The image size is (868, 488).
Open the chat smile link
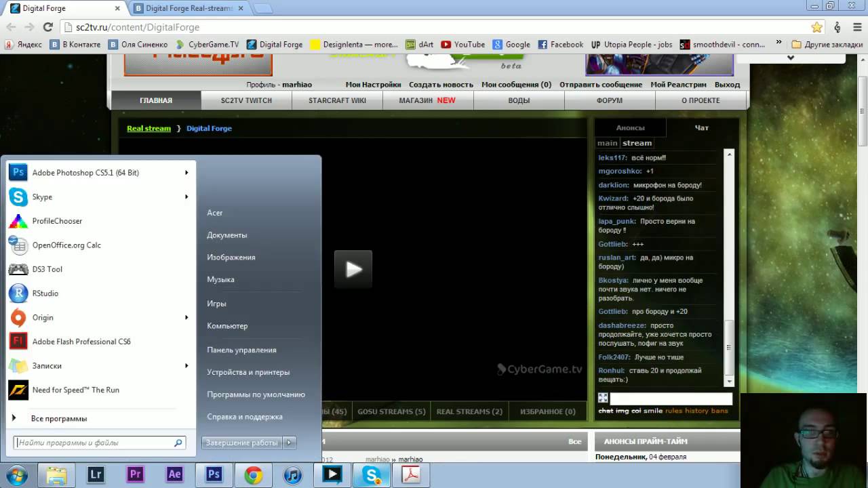pos(653,411)
